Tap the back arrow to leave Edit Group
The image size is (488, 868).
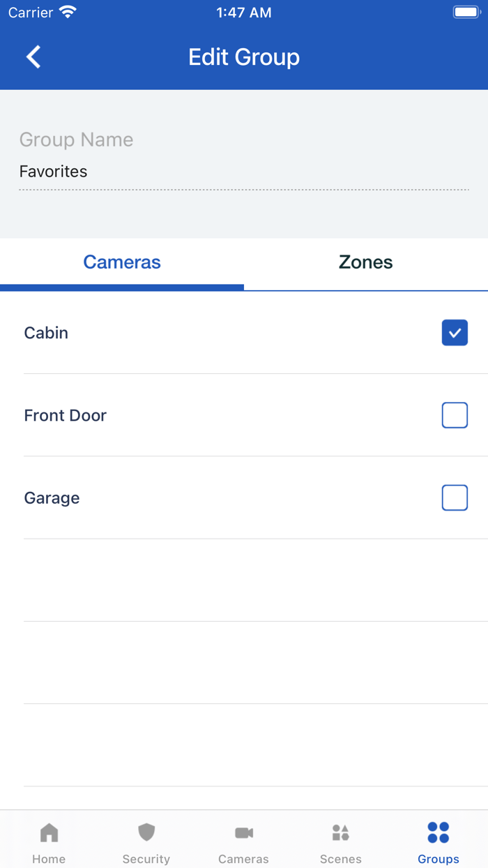point(33,57)
